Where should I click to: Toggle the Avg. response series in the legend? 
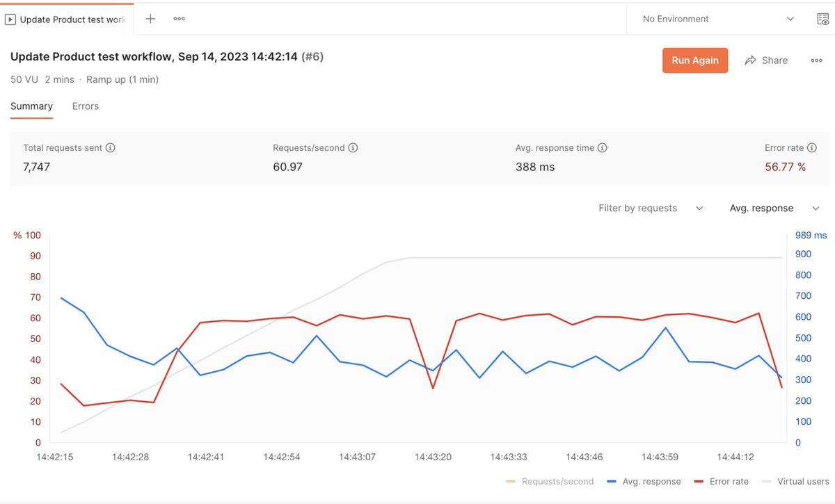point(654,481)
